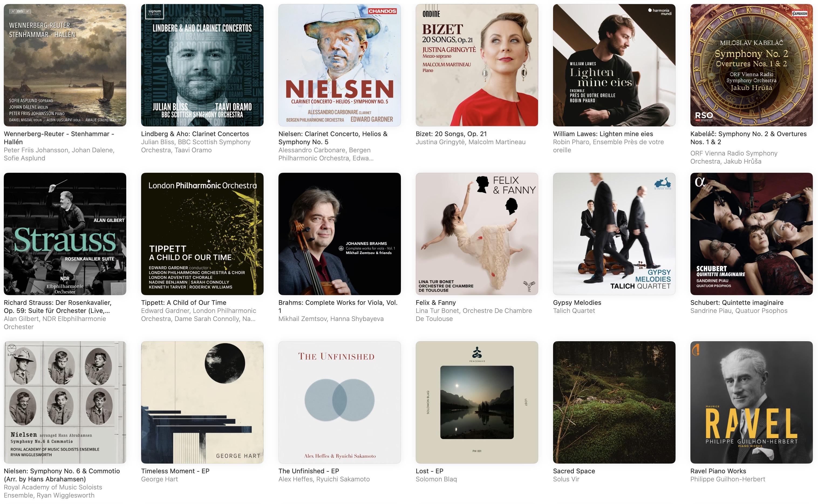Click the Sacred Space forest album cover
818x504 pixels.
(614, 402)
